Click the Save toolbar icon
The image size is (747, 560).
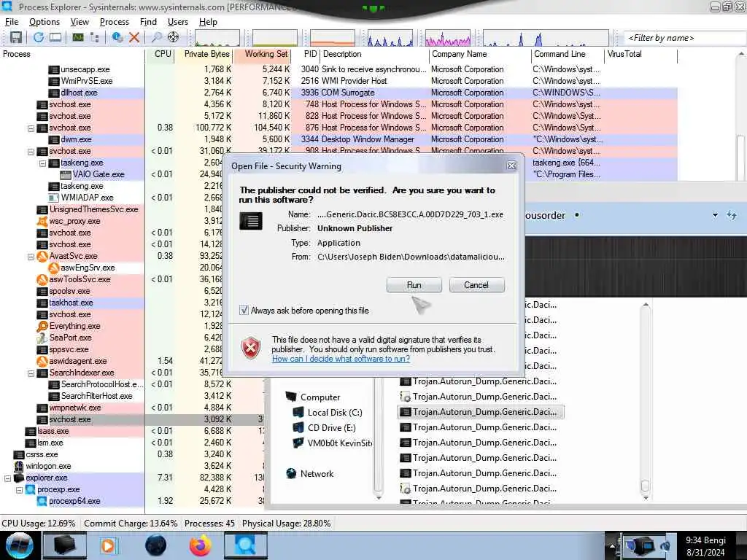[x=16, y=37]
